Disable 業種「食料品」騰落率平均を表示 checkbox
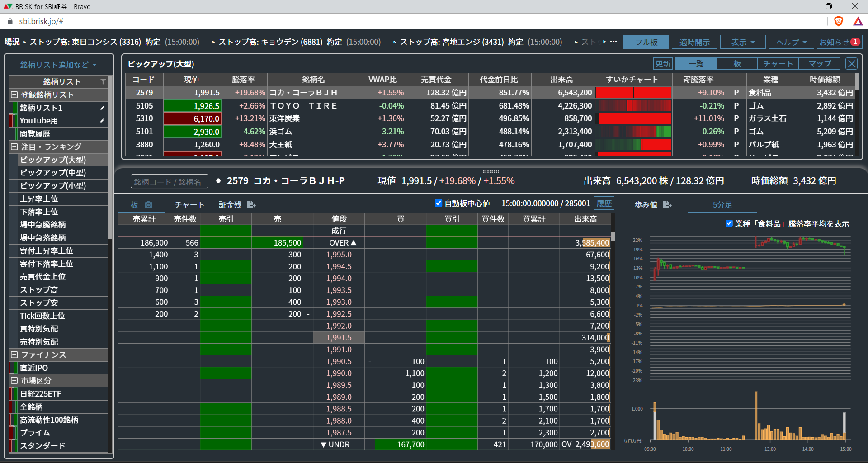 pos(729,223)
